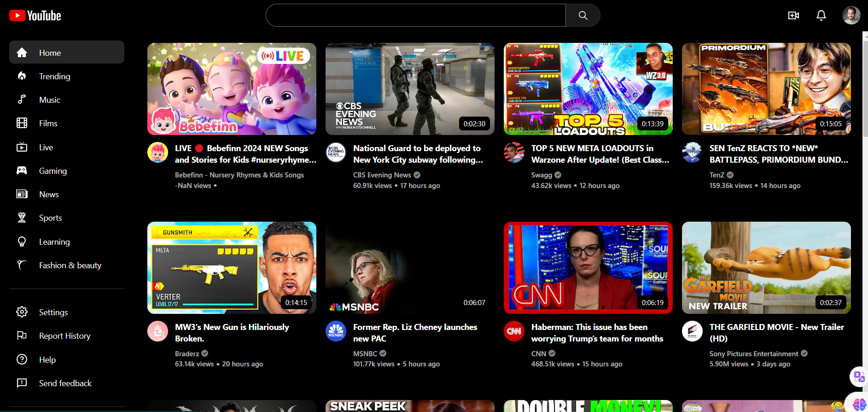This screenshot has height=412, width=868.
Task: Open the TenZ Primordium bundle thumbnail
Action: pos(766,89)
